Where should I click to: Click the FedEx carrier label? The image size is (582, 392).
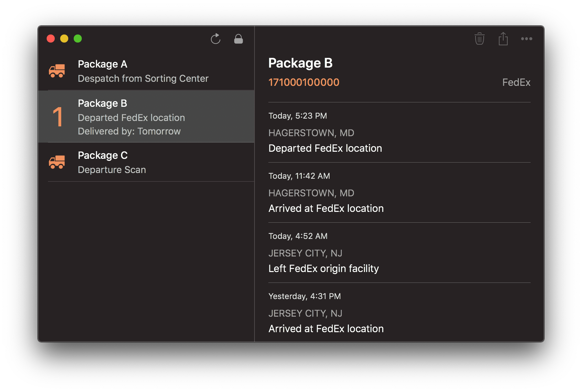pos(516,82)
